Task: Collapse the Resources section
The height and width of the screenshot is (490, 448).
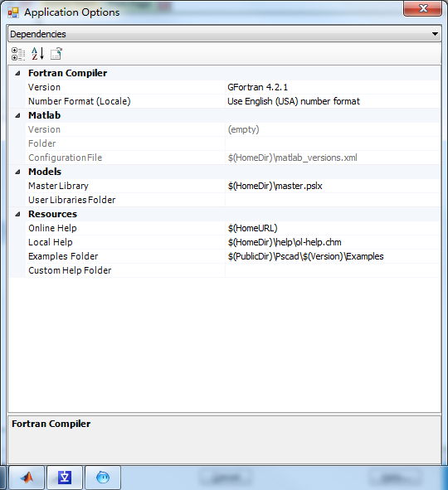Action: 17,214
